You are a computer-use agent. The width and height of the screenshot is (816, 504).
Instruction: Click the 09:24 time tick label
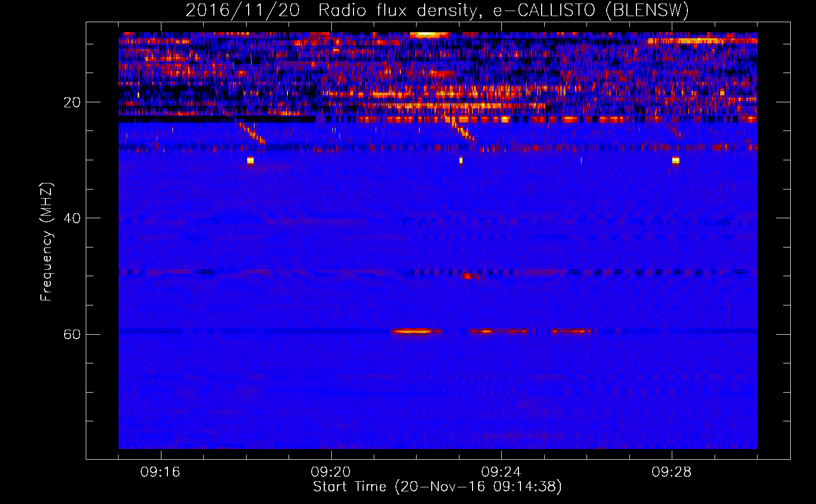[x=501, y=472]
